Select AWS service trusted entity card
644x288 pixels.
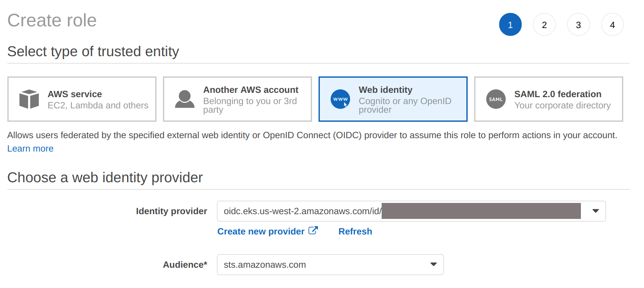point(82,99)
